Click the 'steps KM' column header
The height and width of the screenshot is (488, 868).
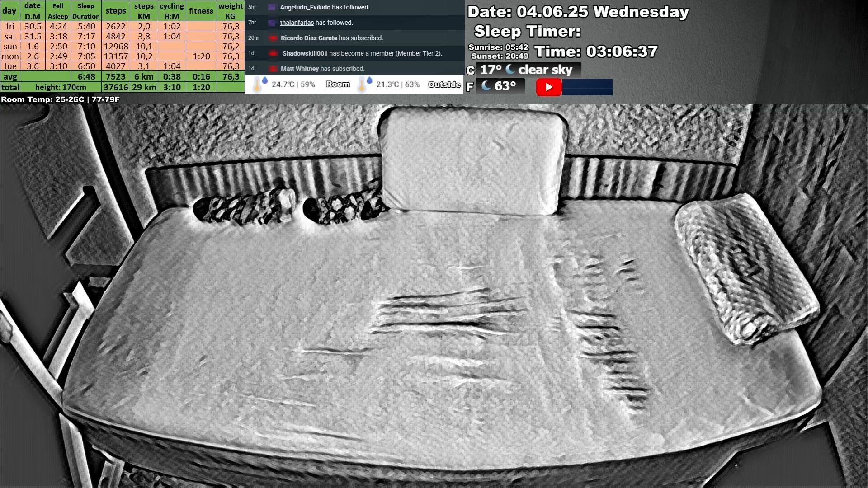[x=144, y=11]
